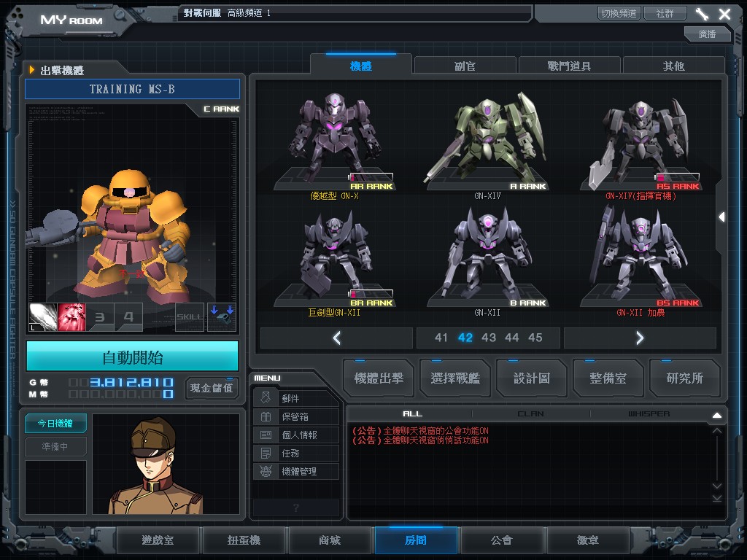Open the wrench settings icon

(x=702, y=14)
